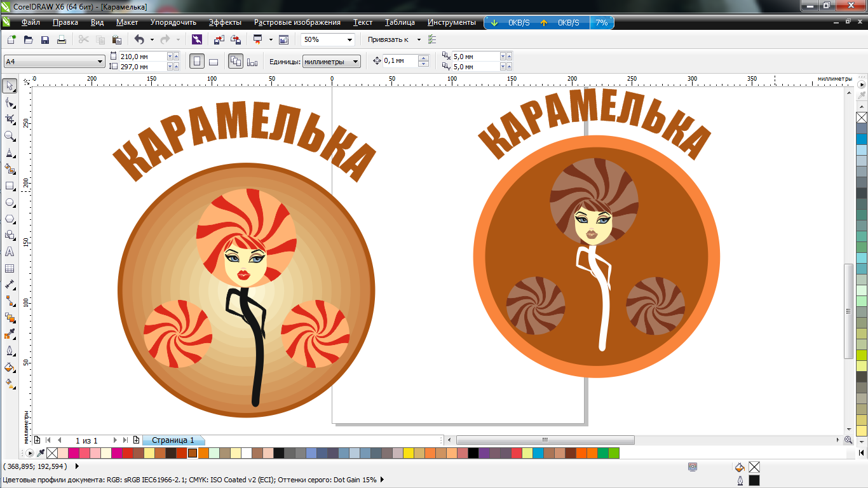Click the Export icon

point(236,39)
